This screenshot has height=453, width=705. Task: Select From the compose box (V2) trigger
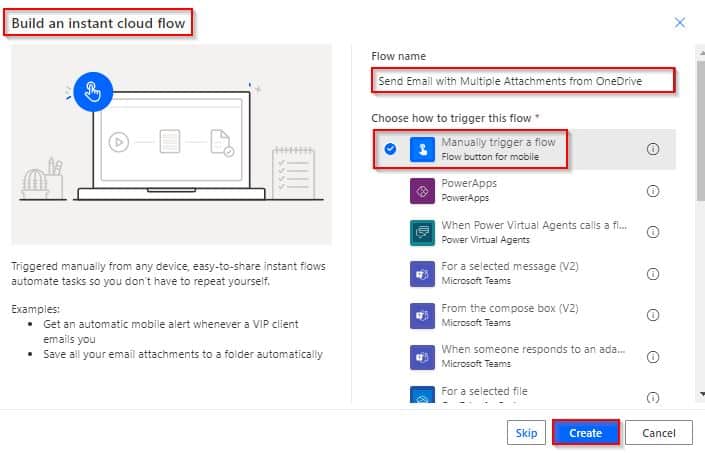click(x=524, y=315)
